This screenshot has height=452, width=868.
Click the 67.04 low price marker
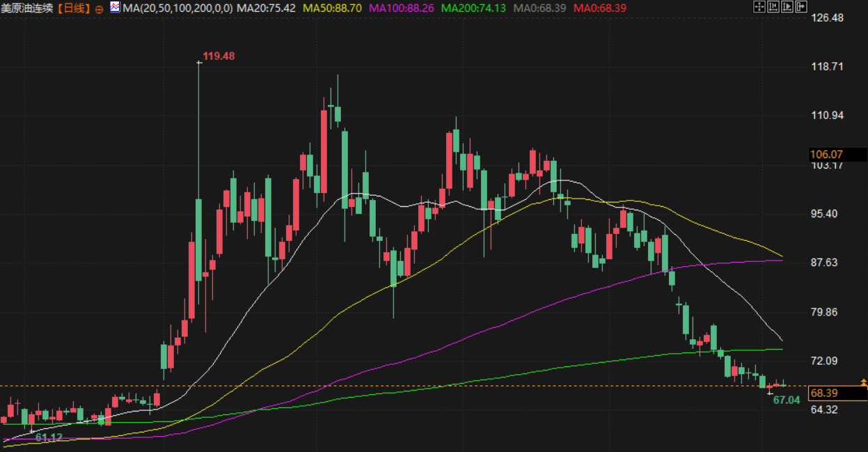pyautogui.click(x=787, y=400)
